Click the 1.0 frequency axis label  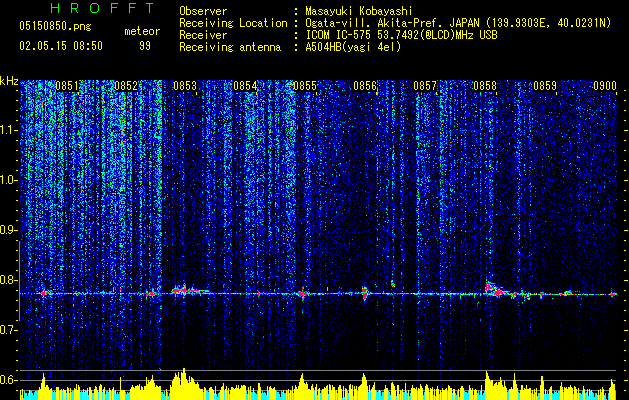pos(9,180)
